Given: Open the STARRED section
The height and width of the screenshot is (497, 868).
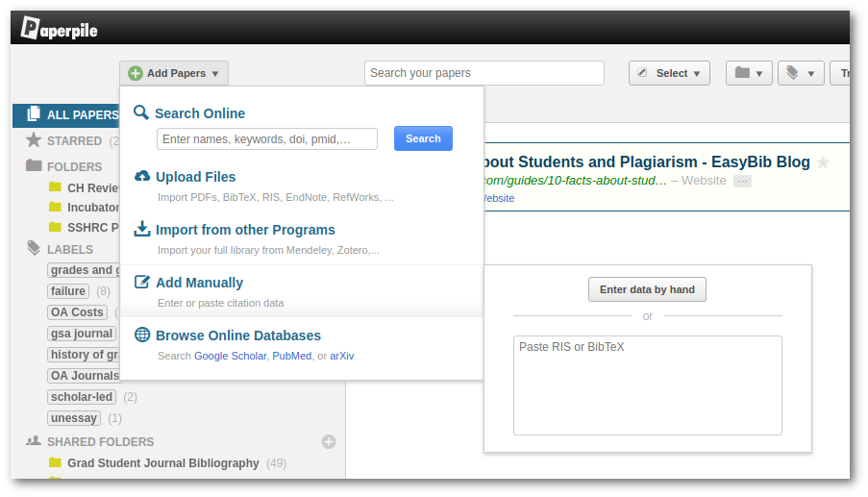Looking at the screenshot, I should click(74, 141).
